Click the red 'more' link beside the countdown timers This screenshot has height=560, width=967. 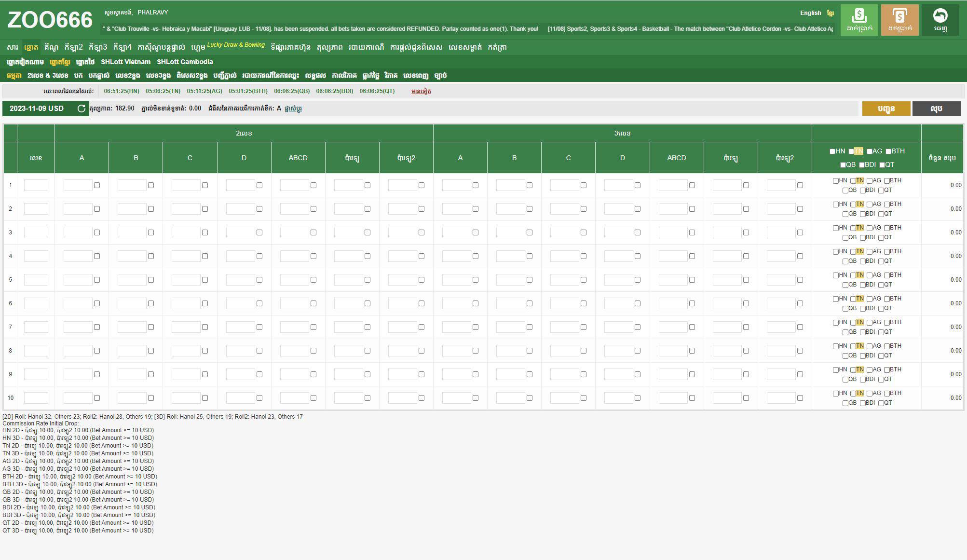point(421,91)
